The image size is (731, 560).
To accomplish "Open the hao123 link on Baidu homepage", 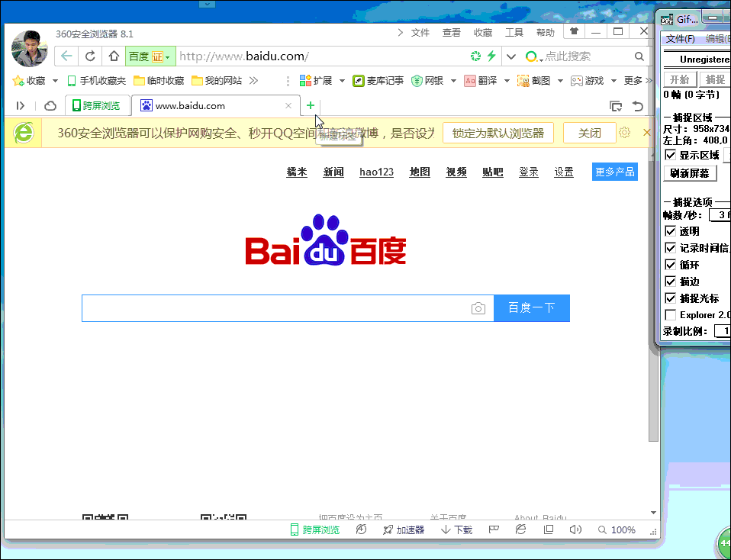I will click(376, 172).
